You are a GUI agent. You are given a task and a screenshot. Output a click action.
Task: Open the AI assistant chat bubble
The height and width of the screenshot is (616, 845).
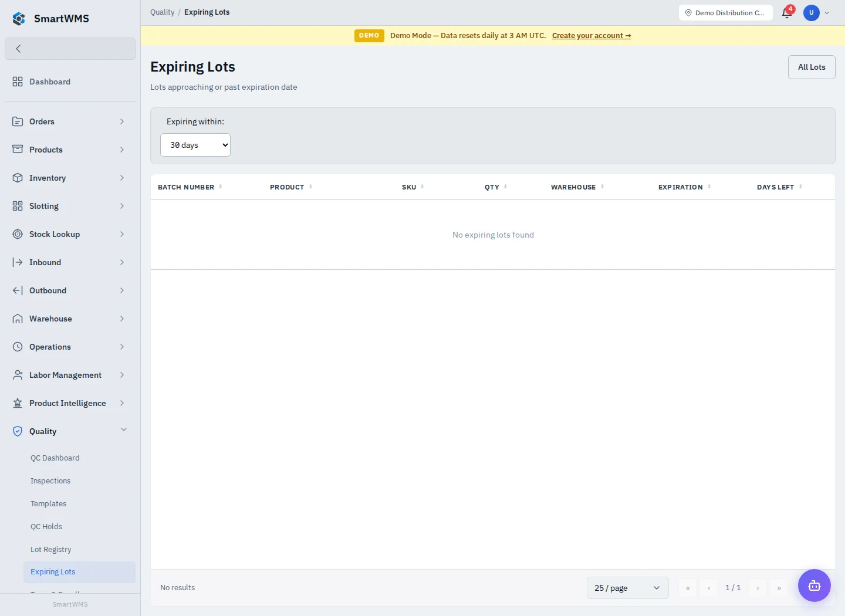[814, 585]
